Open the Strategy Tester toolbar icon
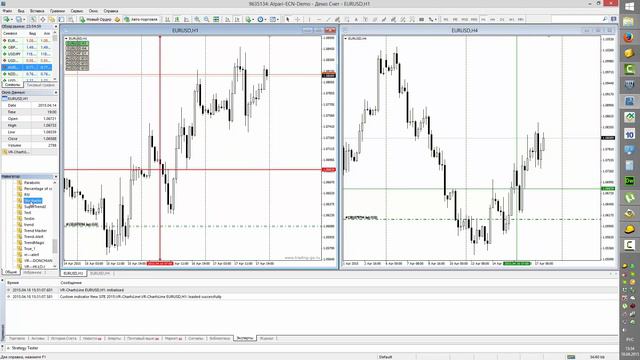This screenshot has width=640, height=360. pos(71,19)
